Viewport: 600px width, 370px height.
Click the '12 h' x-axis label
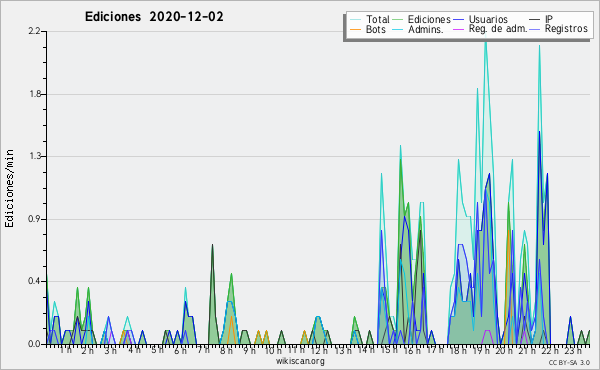(319, 351)
